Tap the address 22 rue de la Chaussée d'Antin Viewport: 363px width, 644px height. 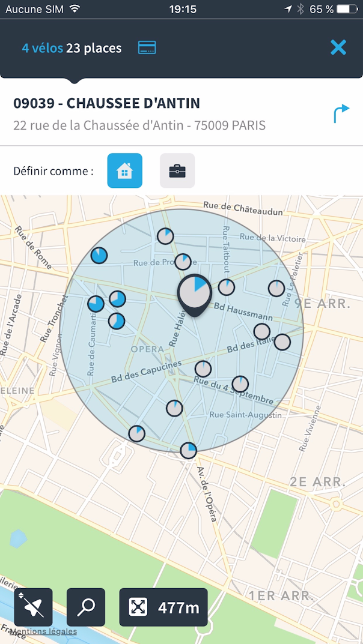(139, 125)
